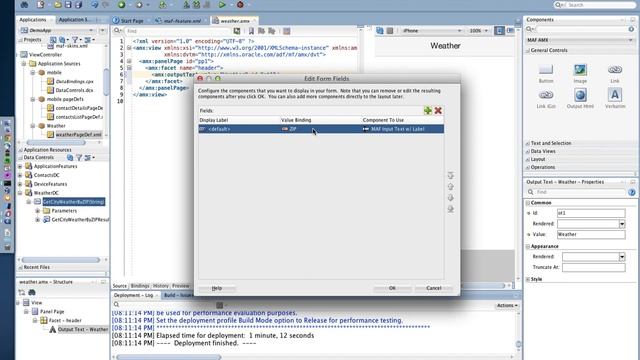Click the green Back navigation icon
Viewport: 640px width, 360px height.
coord(122,4)
